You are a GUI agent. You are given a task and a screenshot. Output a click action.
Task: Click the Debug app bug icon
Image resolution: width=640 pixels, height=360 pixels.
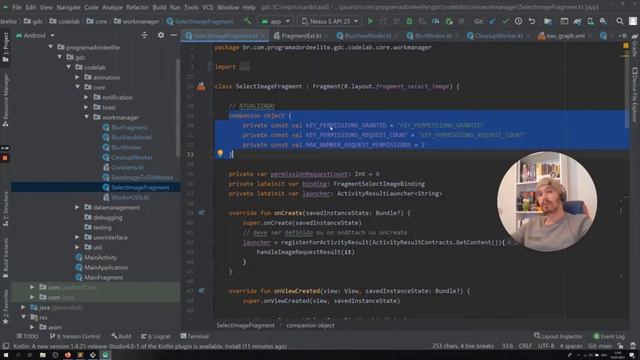point(409,21)
